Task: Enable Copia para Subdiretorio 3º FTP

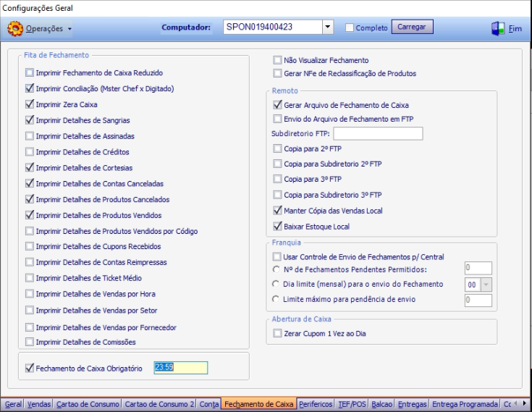Action: [x=277, y=195]
